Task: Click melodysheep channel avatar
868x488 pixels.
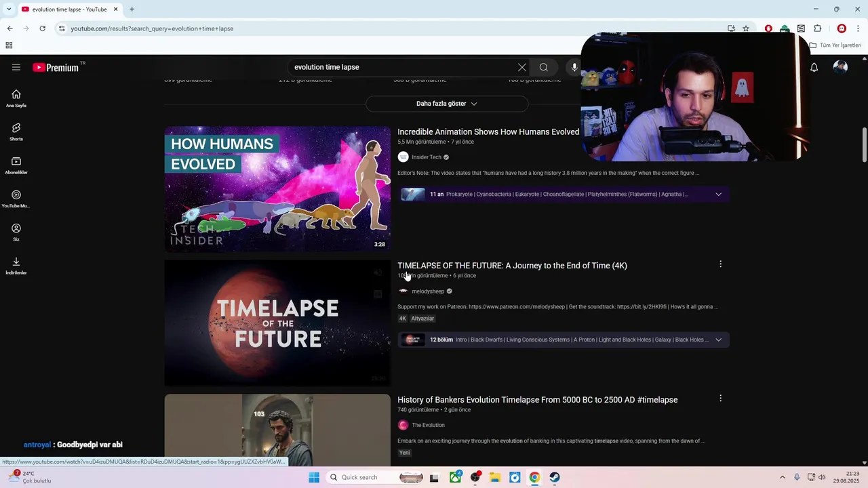Action: (x=403, y=291)
